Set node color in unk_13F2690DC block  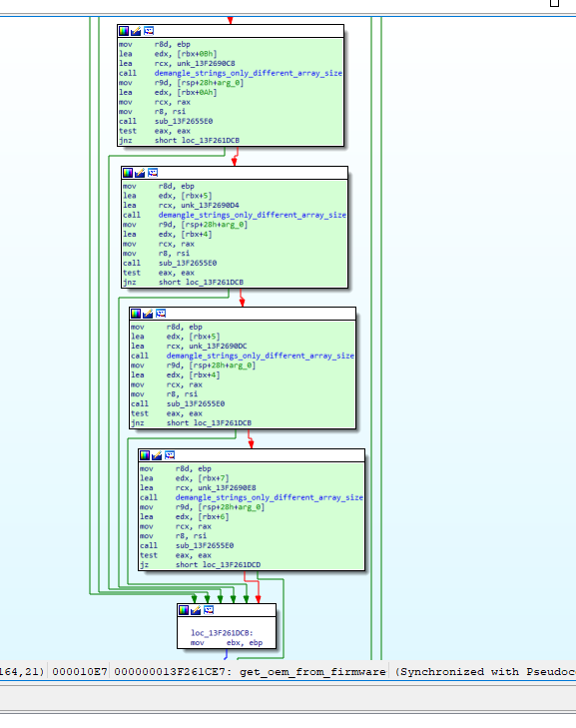136,314
